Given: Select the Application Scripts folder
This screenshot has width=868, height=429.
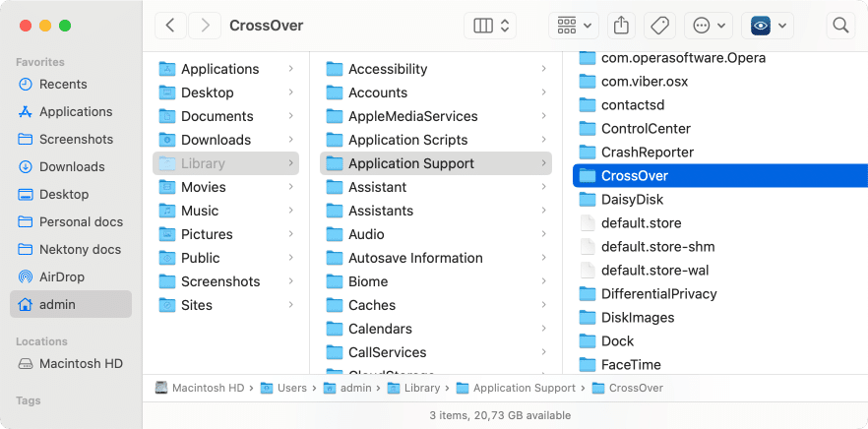Looking at the screenshot, I should tap(436, 140).
